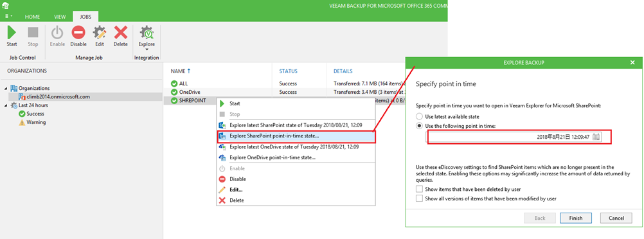Click the status icon of ALL job
Image resolution: width=644 pixels, height=239 pixels.
pos(174,84)
